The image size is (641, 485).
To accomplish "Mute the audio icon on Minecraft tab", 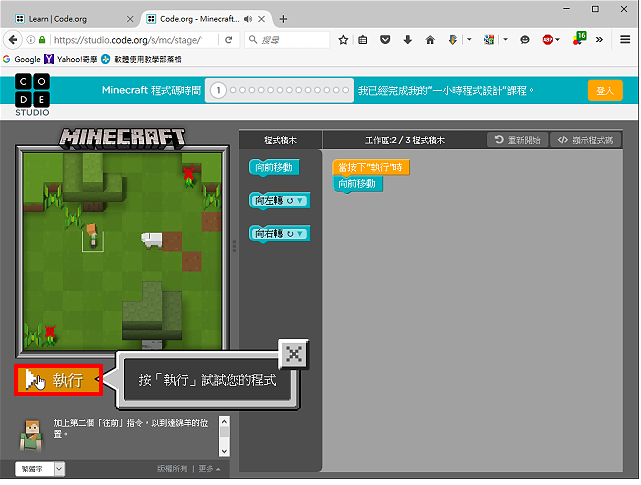I will [x=248, y=19].
